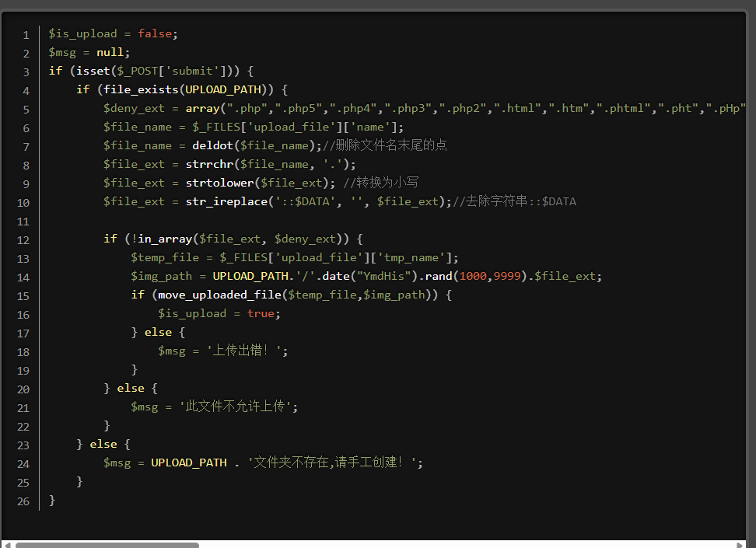The image size is (756, 548).
Task: Click '$is_upload = true;' line
Action: pos(219,314)
